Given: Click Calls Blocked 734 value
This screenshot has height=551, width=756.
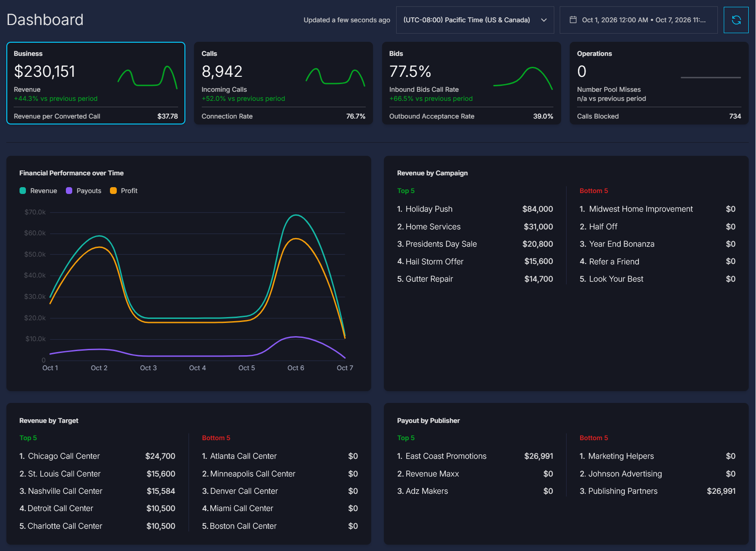Looking at the screenshot, I should [735, 116].
